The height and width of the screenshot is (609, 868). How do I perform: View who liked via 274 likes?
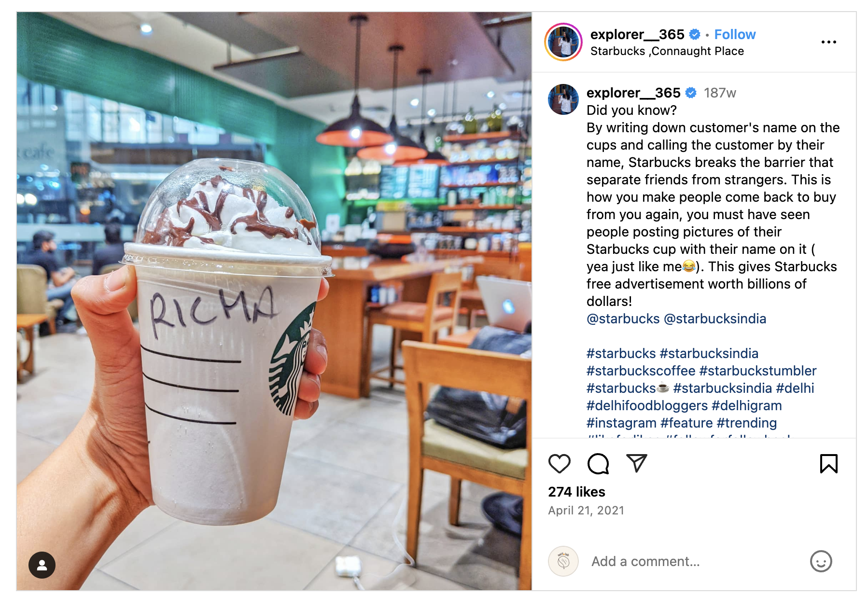point(576,492)
